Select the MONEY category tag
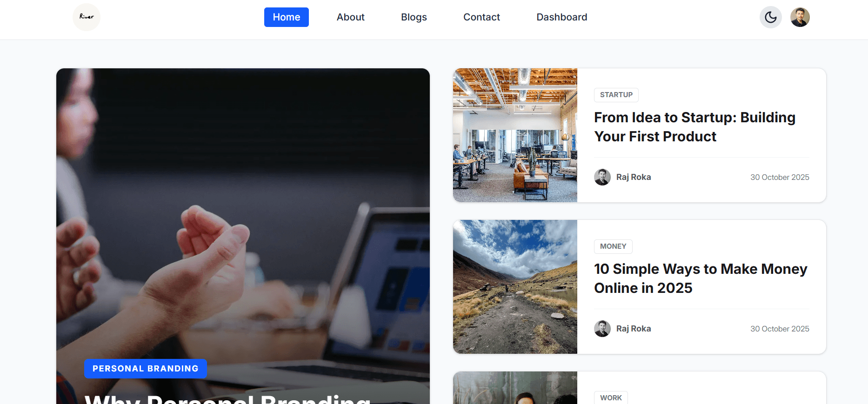Image resolution: width=868 pixels, height=404 pixels. click(x=613, y=246)
